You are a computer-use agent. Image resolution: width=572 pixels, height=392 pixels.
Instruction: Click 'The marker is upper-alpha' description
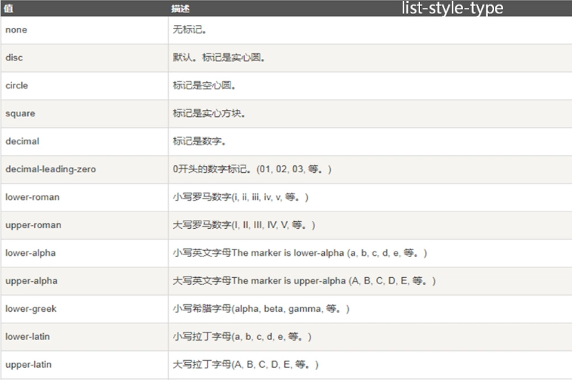tap(305, 281)
